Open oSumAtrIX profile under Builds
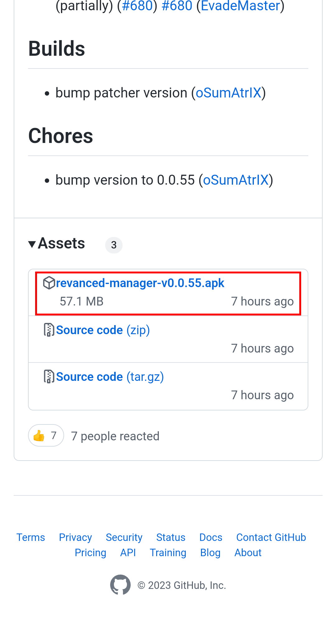This screenshot has width=336, height=644. tap(228, 93)
